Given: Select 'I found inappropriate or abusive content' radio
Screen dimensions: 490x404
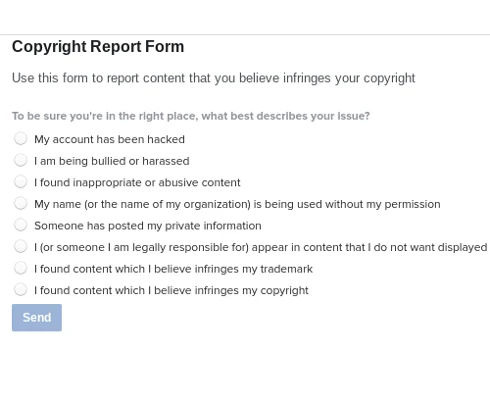Looking at the screenshot, I should [20, 182].
